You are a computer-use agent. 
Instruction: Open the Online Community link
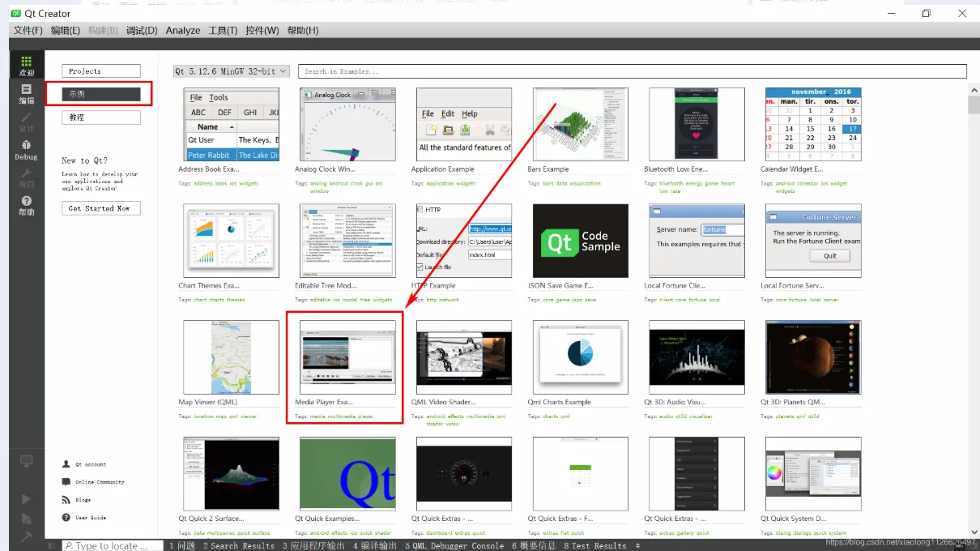coord(100,482)
